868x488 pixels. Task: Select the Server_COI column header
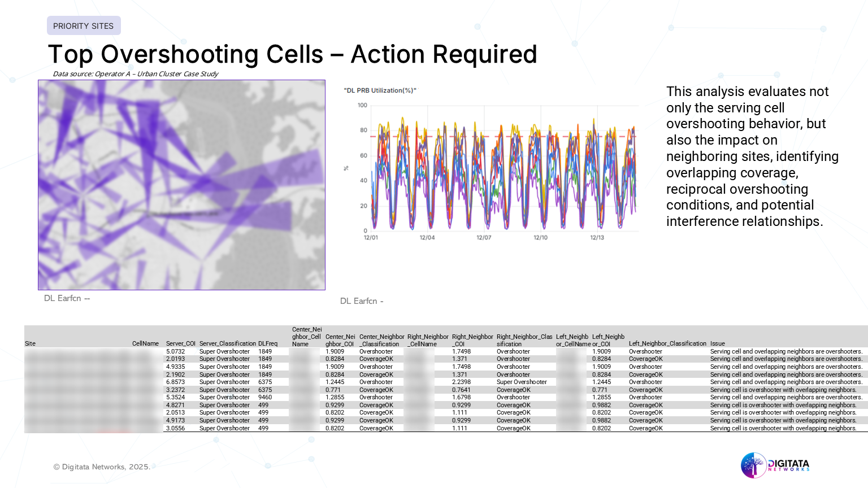pyautogui.click(x=180, y=343)
